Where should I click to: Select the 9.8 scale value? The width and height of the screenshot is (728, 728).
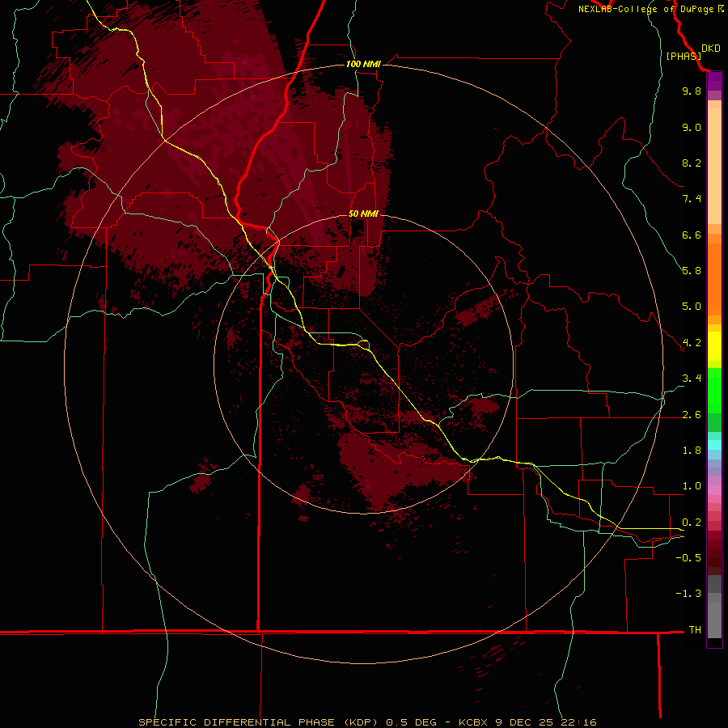[692, 91]
